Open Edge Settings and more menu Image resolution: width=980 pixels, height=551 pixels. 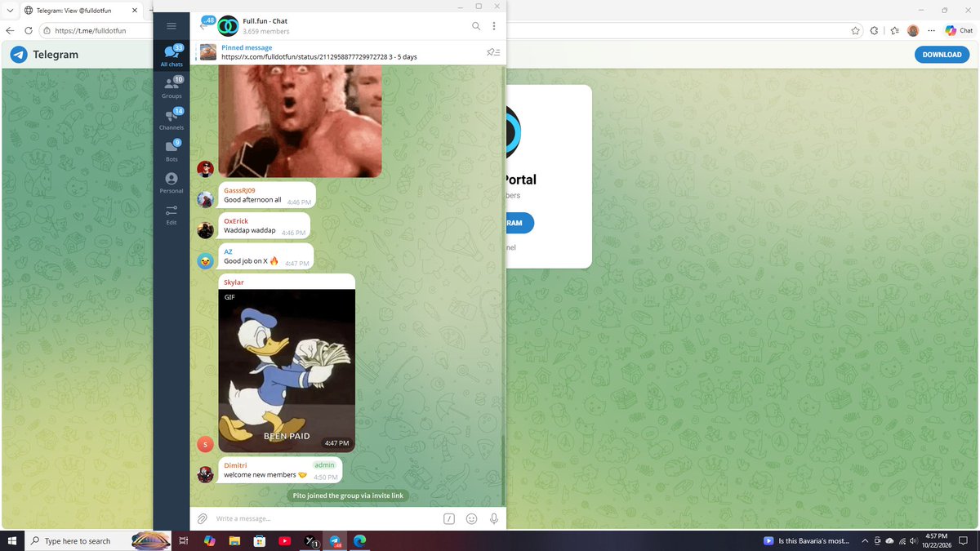[x=932, y=30]
